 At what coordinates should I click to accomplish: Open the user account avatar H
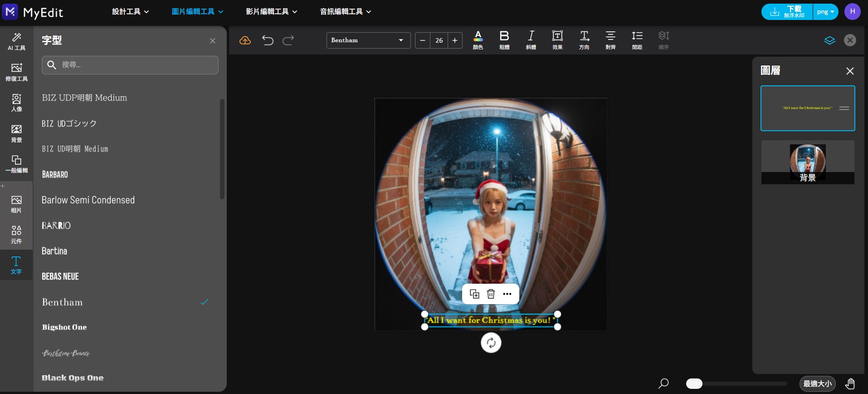point(852,11)
